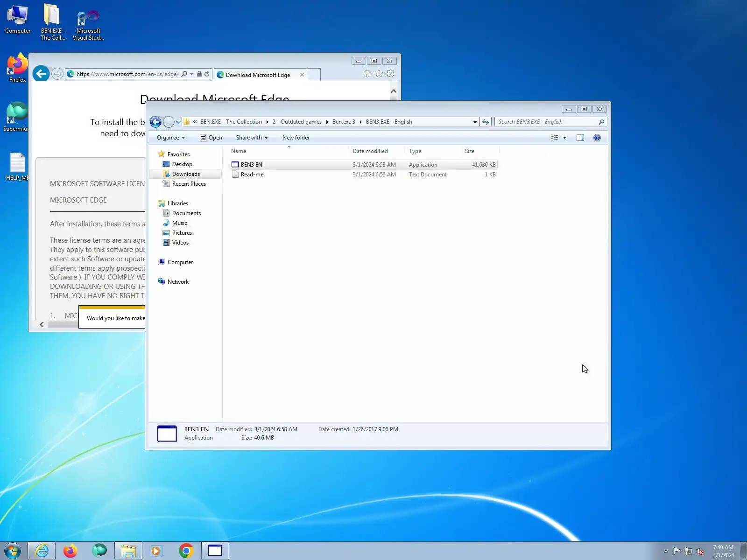747x560 pixels.
Task: Open the Organize menu
Action: pos(171,138)
